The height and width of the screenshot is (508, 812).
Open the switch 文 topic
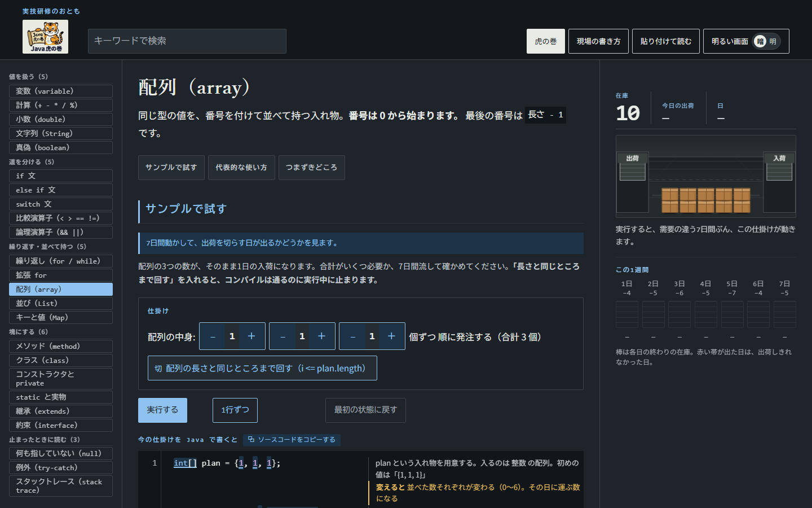point(61,204)
